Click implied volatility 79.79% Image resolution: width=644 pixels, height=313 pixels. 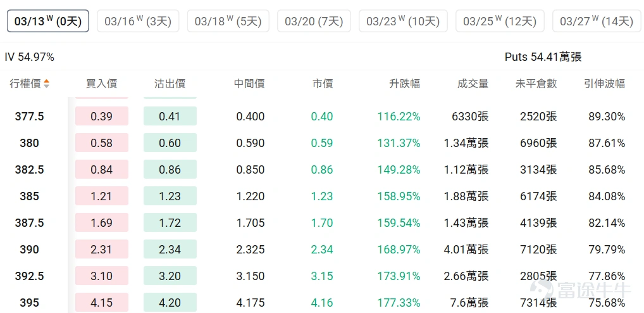click(607, 249)
